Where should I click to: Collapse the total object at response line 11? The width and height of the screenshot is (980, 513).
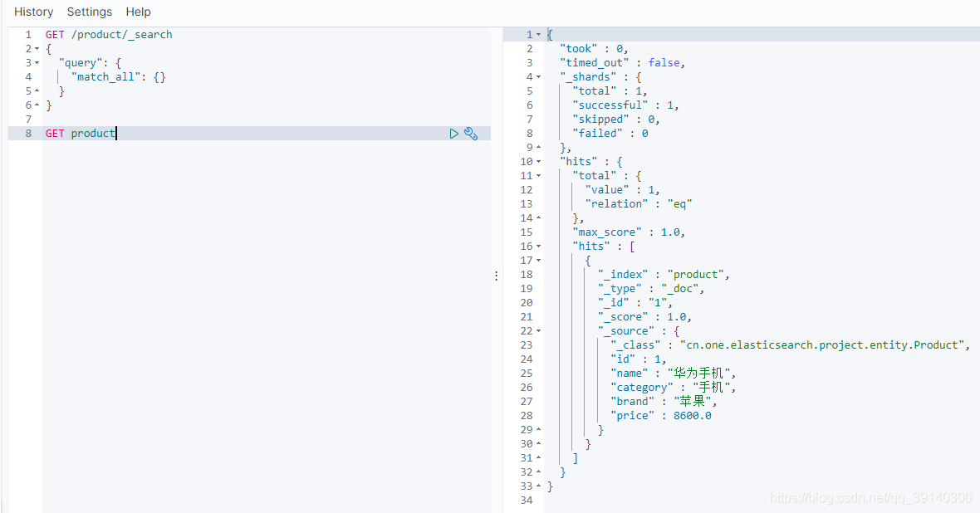(x=539, y=176)
